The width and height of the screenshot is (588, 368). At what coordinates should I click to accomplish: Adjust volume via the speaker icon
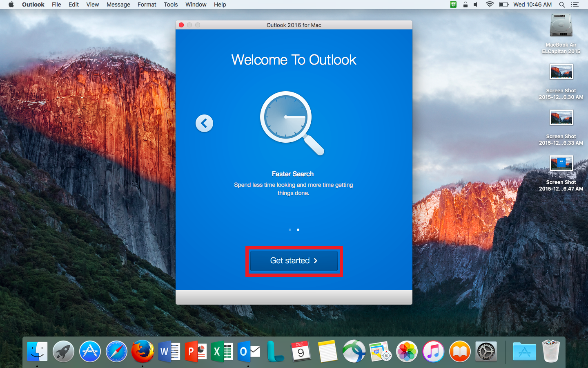[x=476, y=4]
